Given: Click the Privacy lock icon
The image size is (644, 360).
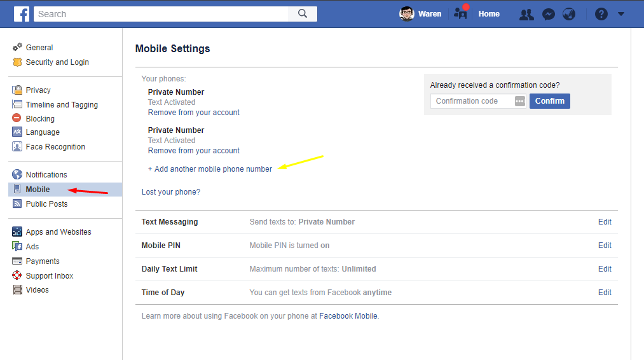Looking at the screenshot, I should tap(17, 90).
